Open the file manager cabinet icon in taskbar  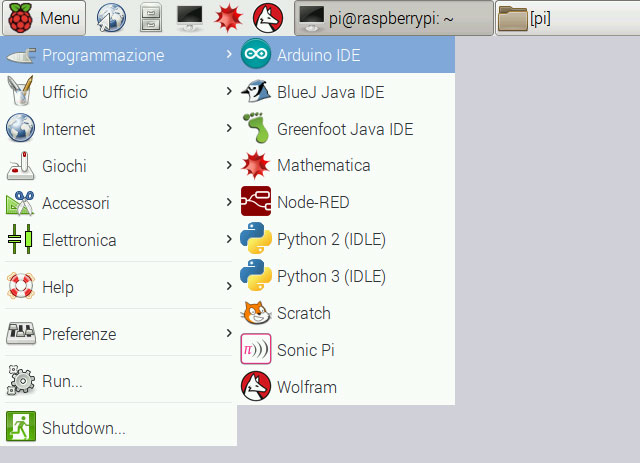point(150,18)
